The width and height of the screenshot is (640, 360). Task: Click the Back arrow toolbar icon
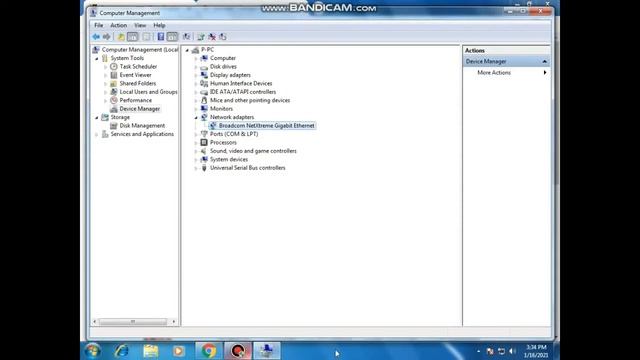[96, 37]
